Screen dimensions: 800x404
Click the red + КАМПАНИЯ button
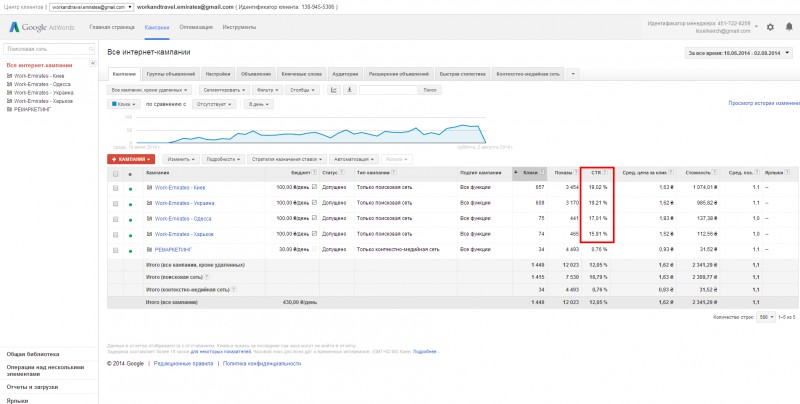coord(133,158)
